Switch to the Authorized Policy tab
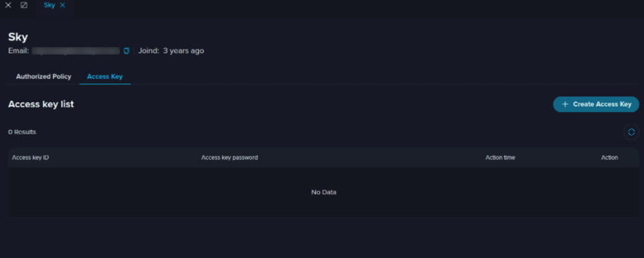Image resolution: width=644 pixels, height=258 pixels. pyautogui.click(x=43, y=77)
